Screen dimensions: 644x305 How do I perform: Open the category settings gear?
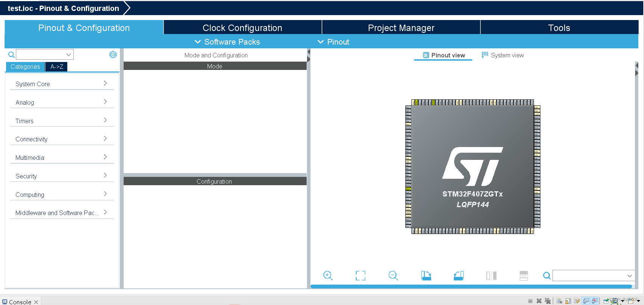click(113, 54)
